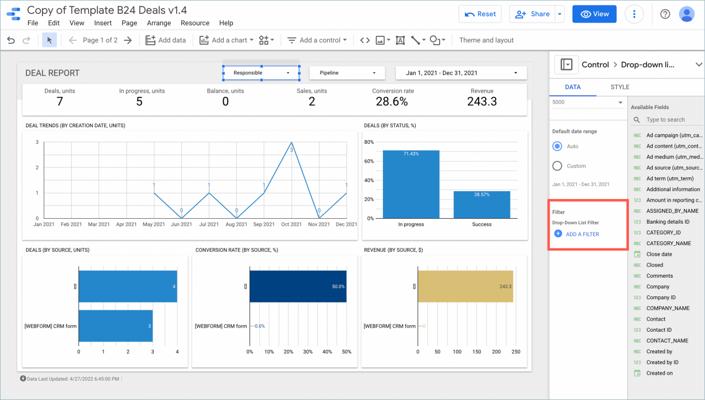Switch to the STYLE tab
Screen dimensions: 705x400
tap(620, 87)
